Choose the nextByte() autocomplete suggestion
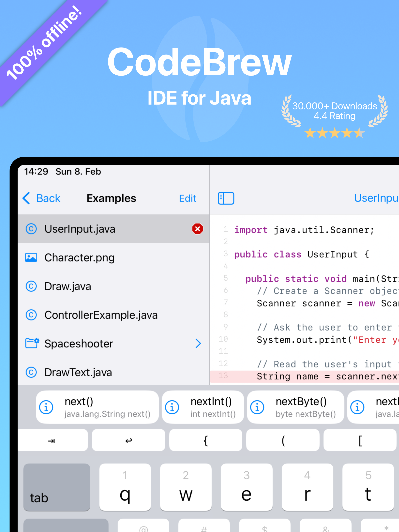The width and height of the screenshot is (399, 532). pos(296,407)
